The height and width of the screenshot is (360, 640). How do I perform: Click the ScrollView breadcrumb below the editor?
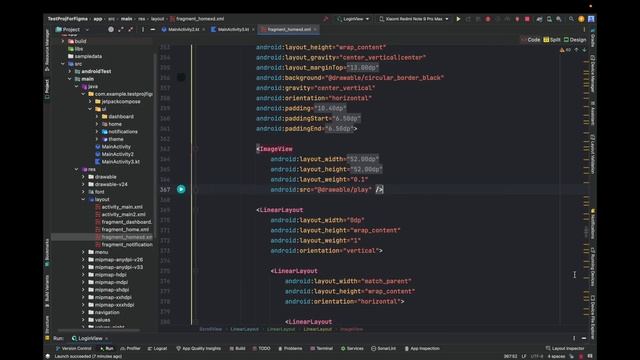[x=211, y=329]
